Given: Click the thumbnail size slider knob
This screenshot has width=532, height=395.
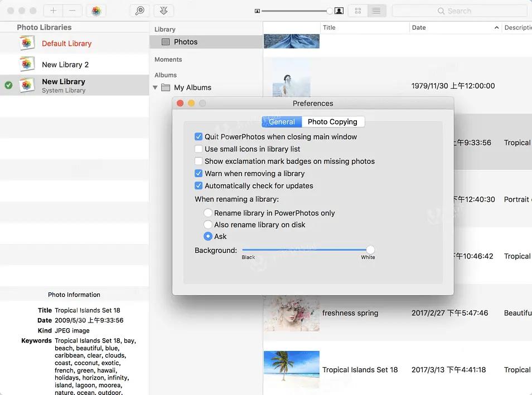Looking at the screenshot, I should tap(330, 11).
